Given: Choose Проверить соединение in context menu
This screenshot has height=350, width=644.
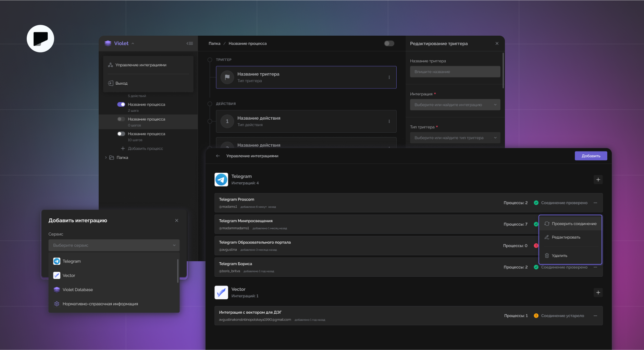Looking at the screenshot, I should (570, 224).
